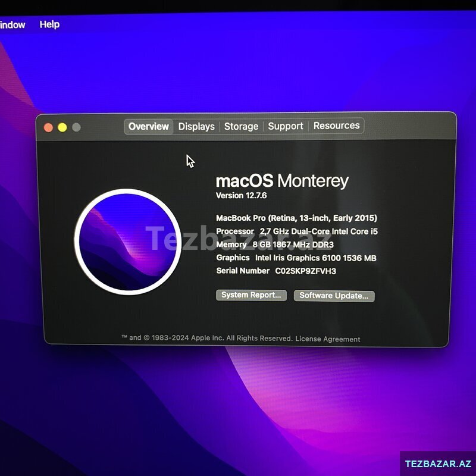Switch to the Overview tab

point(149,126)
